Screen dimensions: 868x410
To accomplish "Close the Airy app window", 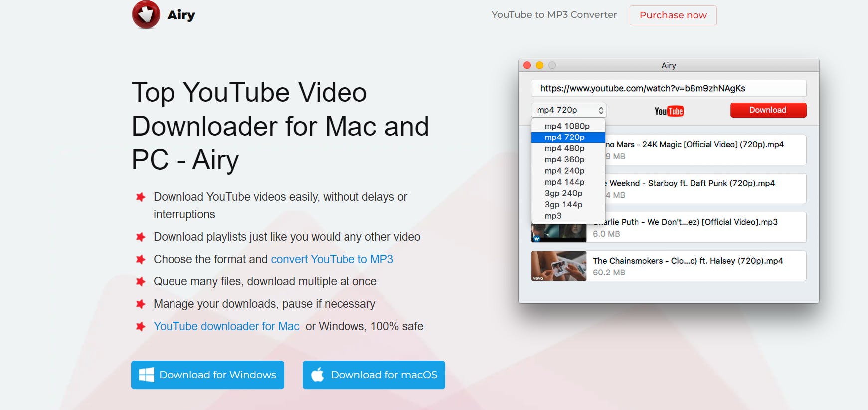I will pos(527,65).
